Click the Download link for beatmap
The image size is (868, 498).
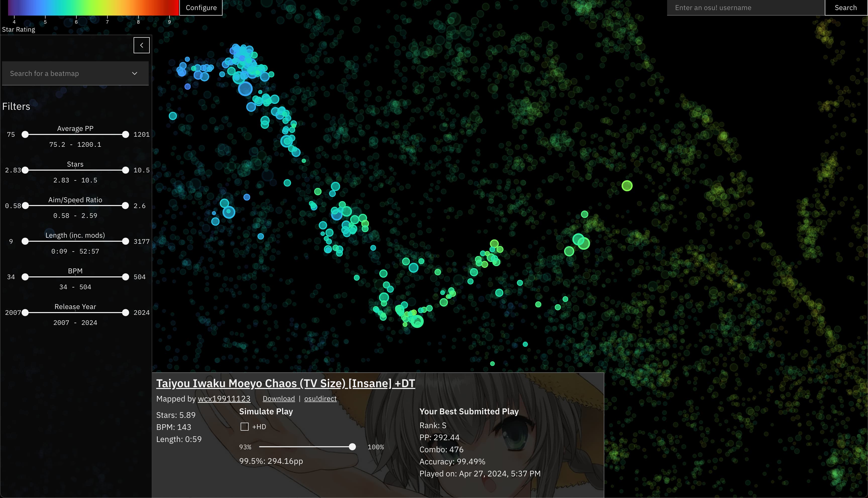pos(278,399)
